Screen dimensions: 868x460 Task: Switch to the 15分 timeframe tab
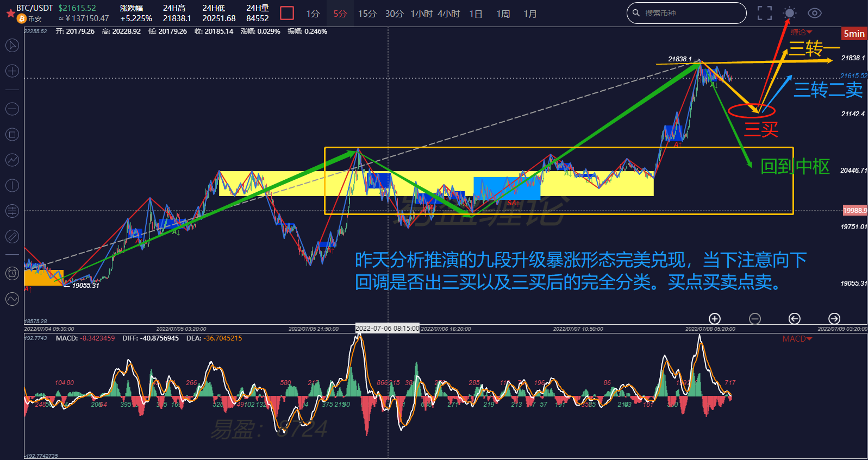[x=367, y=14]
